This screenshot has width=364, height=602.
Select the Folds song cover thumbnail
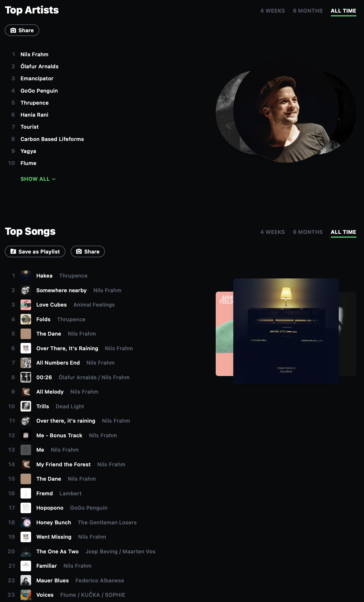coord(26,319)
